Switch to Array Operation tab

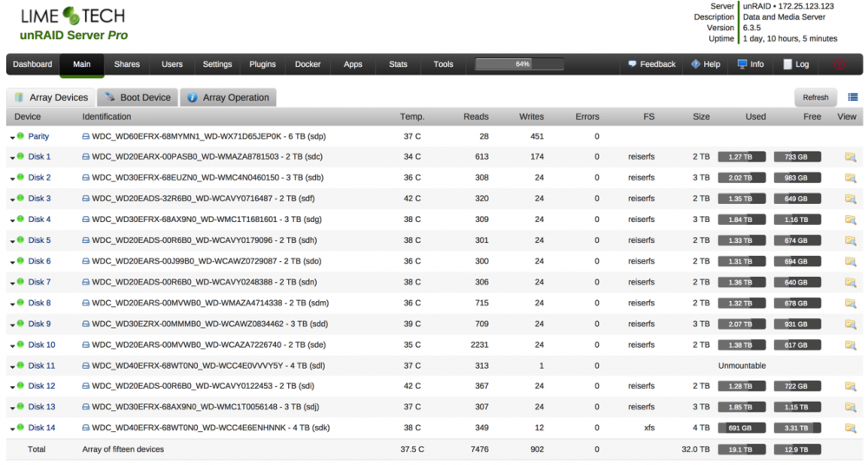point(228,97)
